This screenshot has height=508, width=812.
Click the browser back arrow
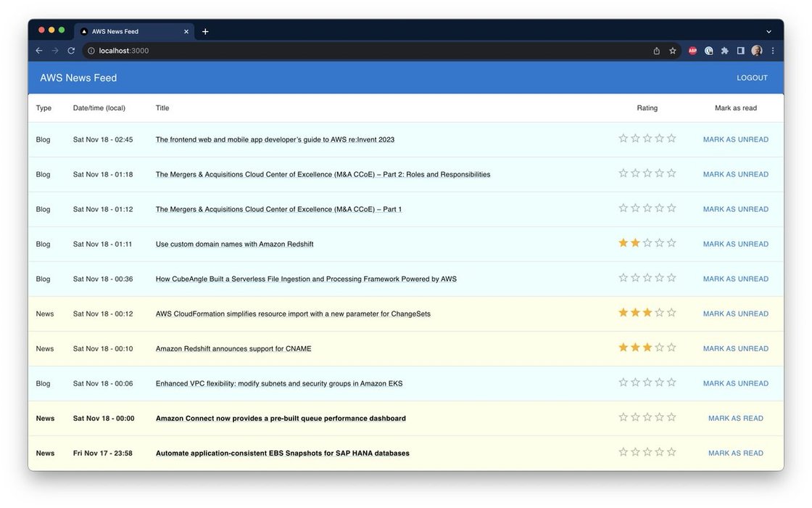tap(39, 51)
